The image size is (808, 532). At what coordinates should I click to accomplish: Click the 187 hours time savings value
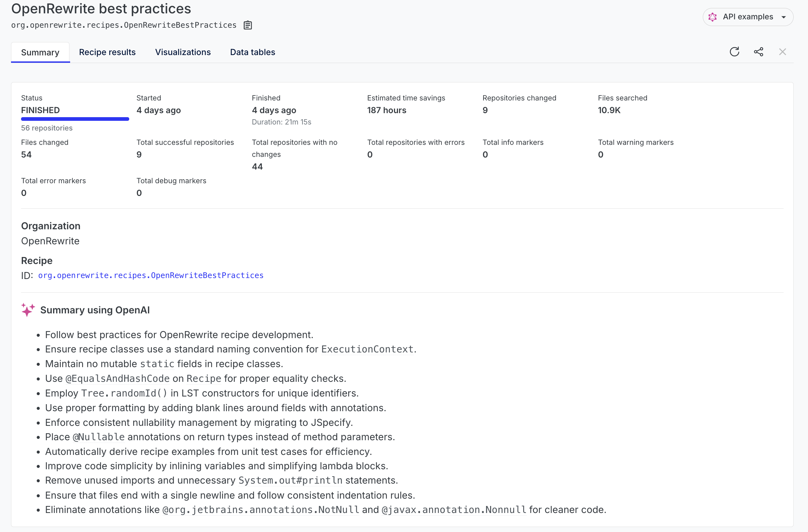tap(387, 110)
